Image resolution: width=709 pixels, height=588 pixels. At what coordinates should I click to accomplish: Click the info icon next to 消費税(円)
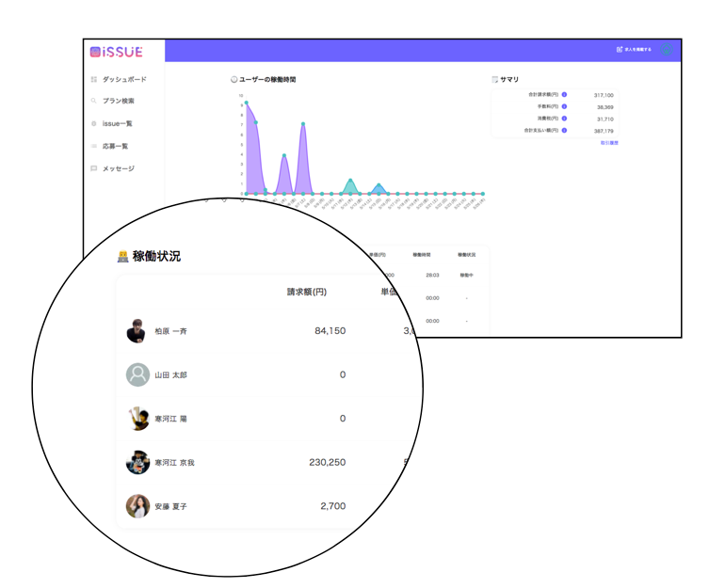click(564, 119)
